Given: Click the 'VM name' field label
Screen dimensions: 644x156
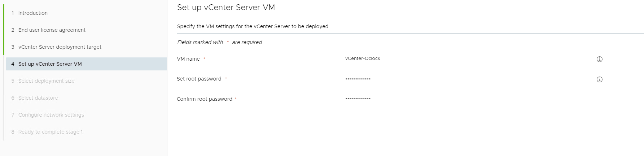Looking at the screenshot, I should [x=188, y=59].
